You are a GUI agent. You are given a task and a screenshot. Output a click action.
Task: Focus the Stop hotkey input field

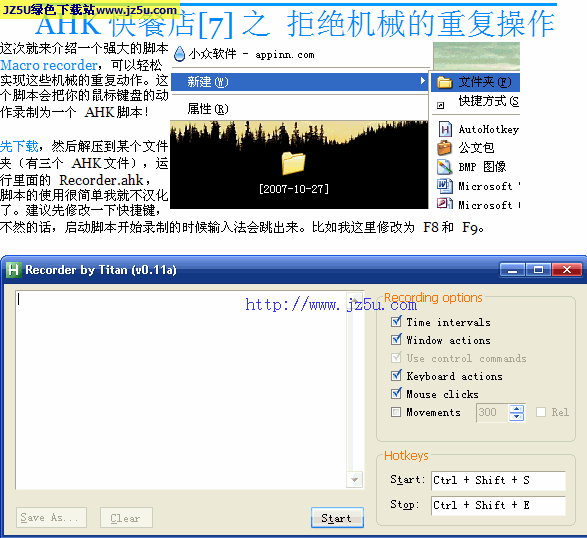tap(498, 505)
